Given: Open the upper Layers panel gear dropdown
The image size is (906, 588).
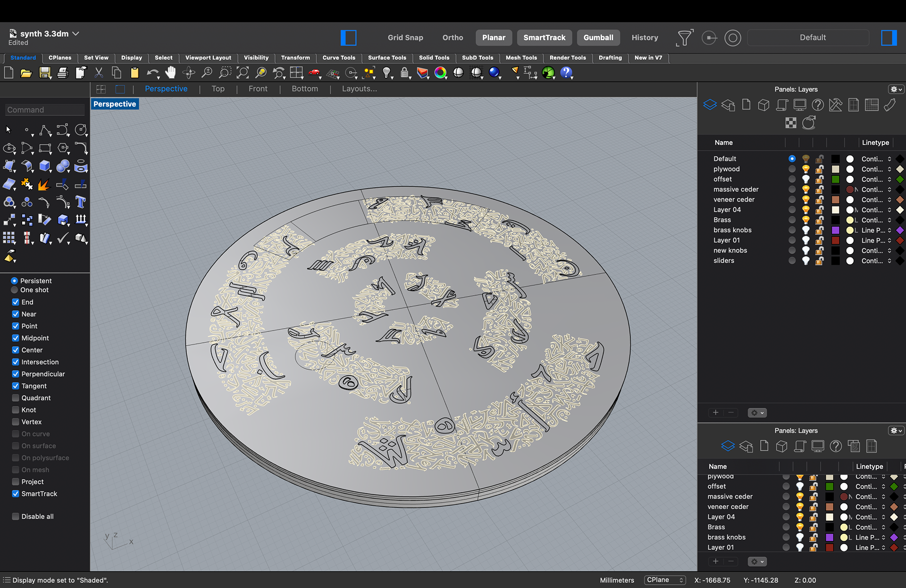Looking at the screenshot, I should click(x=896, y=89).
